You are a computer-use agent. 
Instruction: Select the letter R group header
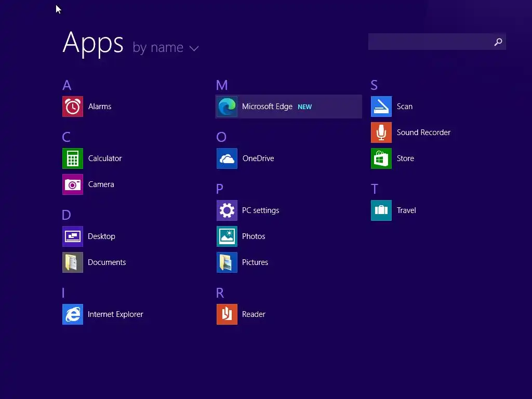tap(220, 293)
